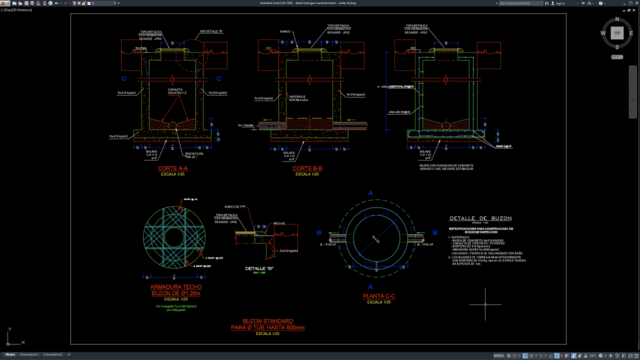Click the layer color swatch in toolbar
Viewport: 640px width, 360px height.
pyautogui.click(x=89, y=3)
